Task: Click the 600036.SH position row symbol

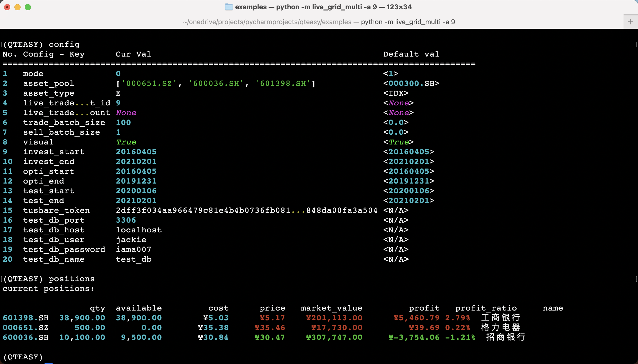Action: pyautogui.click(x=26, y=338)
